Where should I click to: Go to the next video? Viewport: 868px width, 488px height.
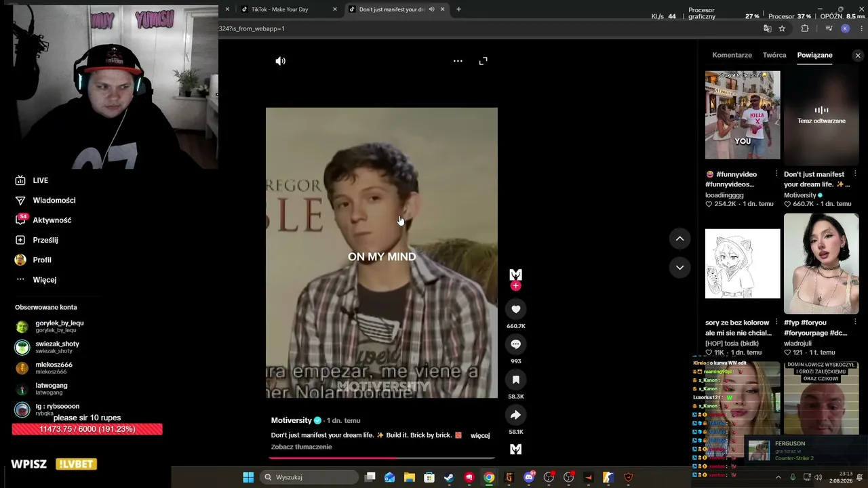[x=679, y=268]
